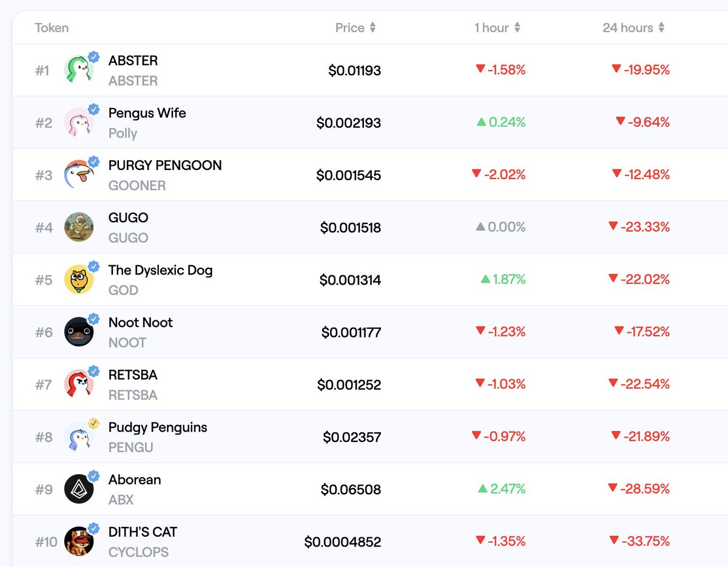Click the DITH'S CAT token icon
The image size is (728, 567).
point(79,541)
